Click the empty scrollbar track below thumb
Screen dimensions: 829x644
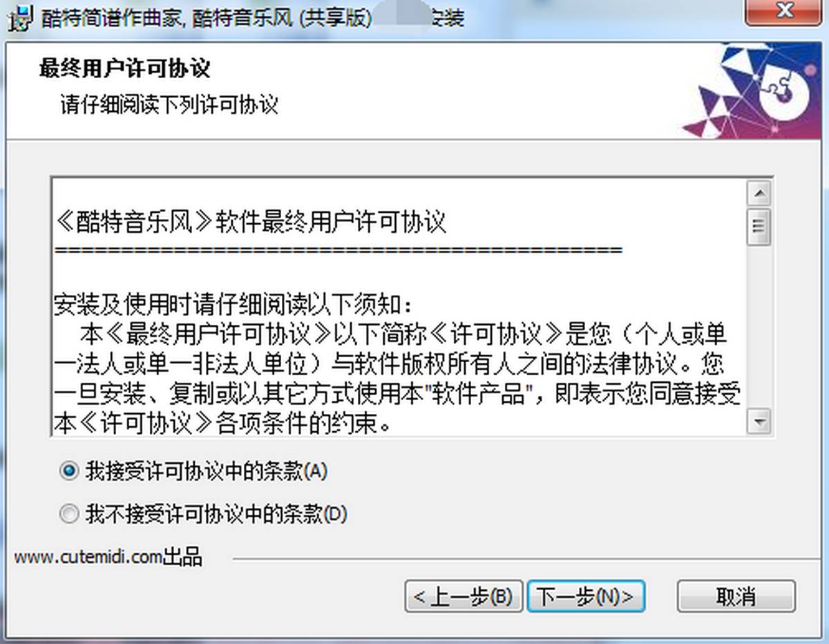(x=760, y=326)
